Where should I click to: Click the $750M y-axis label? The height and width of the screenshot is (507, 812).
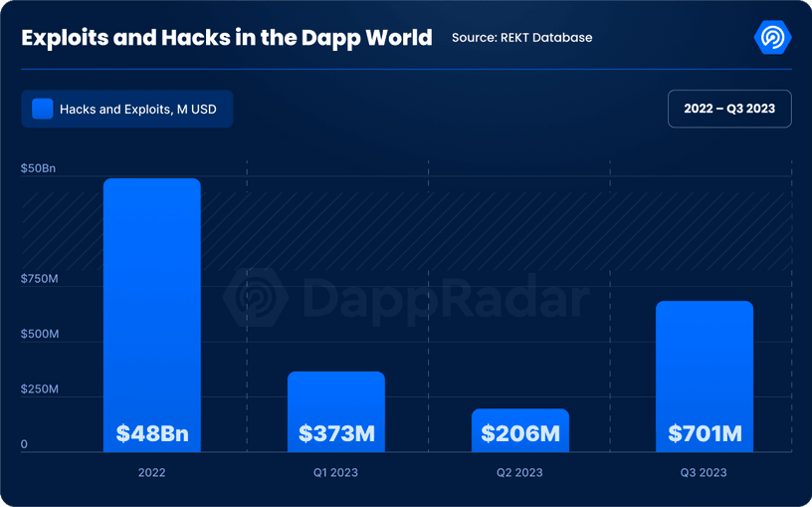tap(40, 279)
